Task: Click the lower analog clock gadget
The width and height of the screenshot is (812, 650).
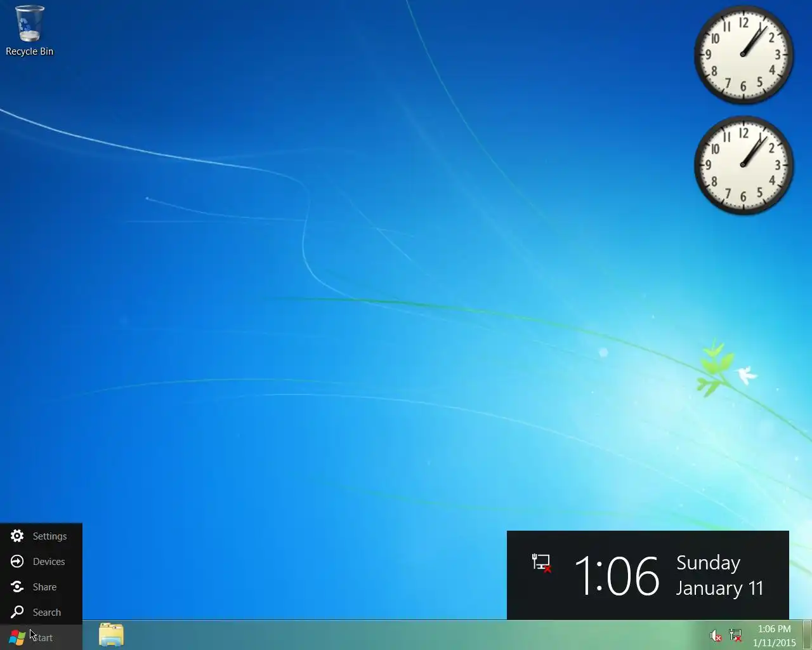Action: point(743,165)
